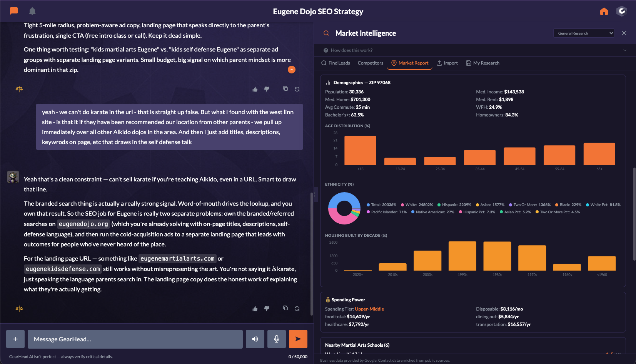Open the General Research dropdown
Viewport: 636px width, 364px height.
584,33
